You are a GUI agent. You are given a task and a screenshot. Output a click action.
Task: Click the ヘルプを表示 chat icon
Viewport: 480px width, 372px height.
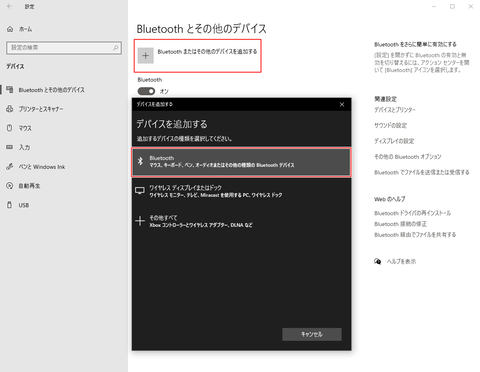click(x=377, y=261)
